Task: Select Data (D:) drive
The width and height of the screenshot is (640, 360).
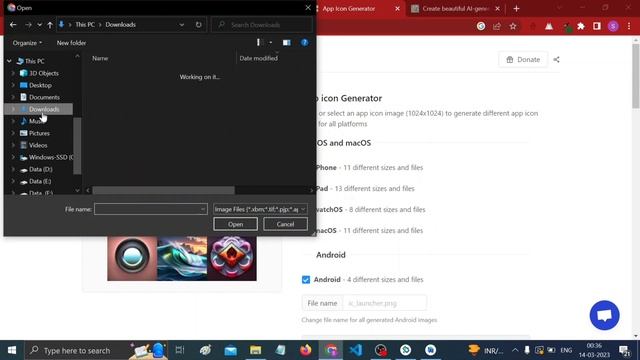Action: pos(40,169)
